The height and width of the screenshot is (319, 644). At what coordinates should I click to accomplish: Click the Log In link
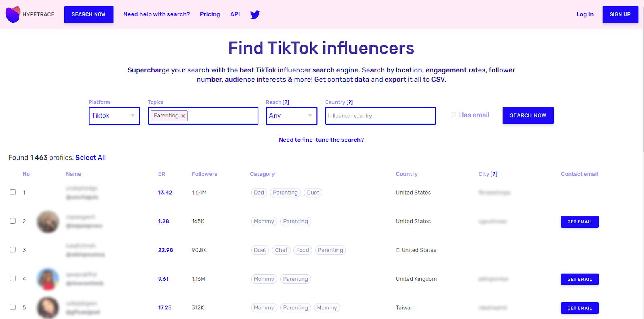pyautogui.click(x=585, y=14)
